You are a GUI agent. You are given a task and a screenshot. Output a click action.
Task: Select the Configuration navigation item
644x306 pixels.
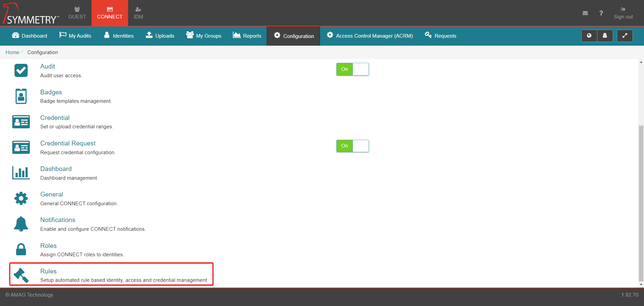[x=293, y=36]
